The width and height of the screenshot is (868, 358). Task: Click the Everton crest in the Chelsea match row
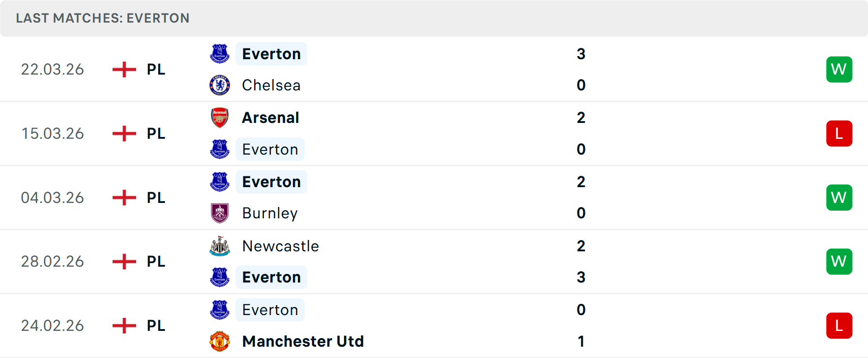(x=220, y=53)
